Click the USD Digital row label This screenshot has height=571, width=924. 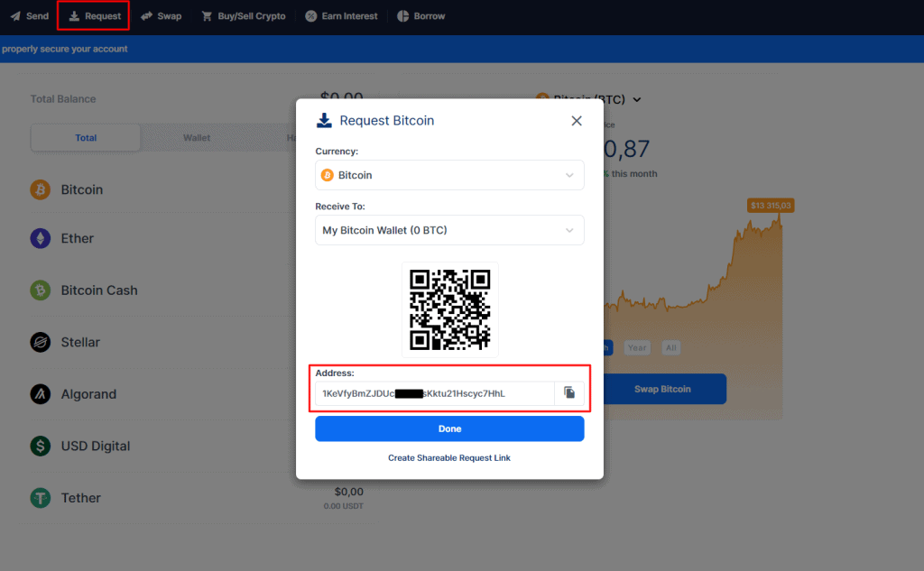pyautogui.click(x=96, y=447)
